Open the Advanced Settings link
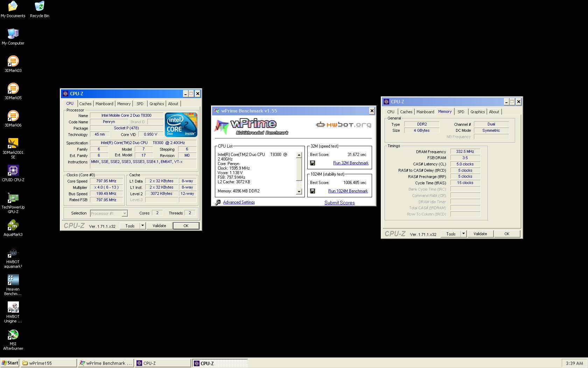Viewport: 588px width, 368px height. 239,202
